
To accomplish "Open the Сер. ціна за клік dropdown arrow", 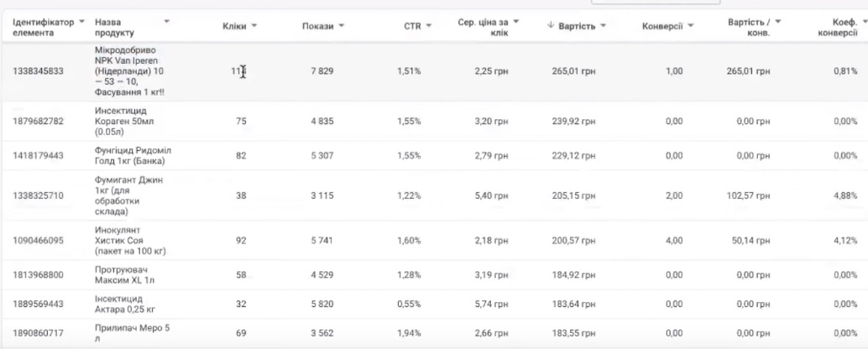I will [x=515, y=20].
